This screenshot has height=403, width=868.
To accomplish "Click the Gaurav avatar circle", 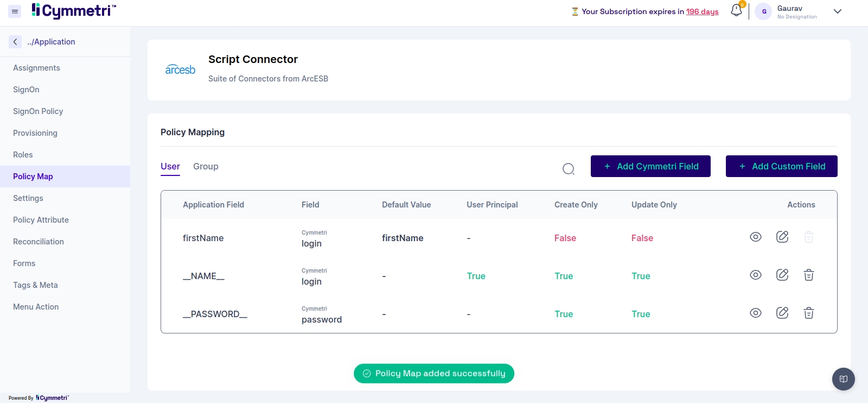I will (764, 11).
